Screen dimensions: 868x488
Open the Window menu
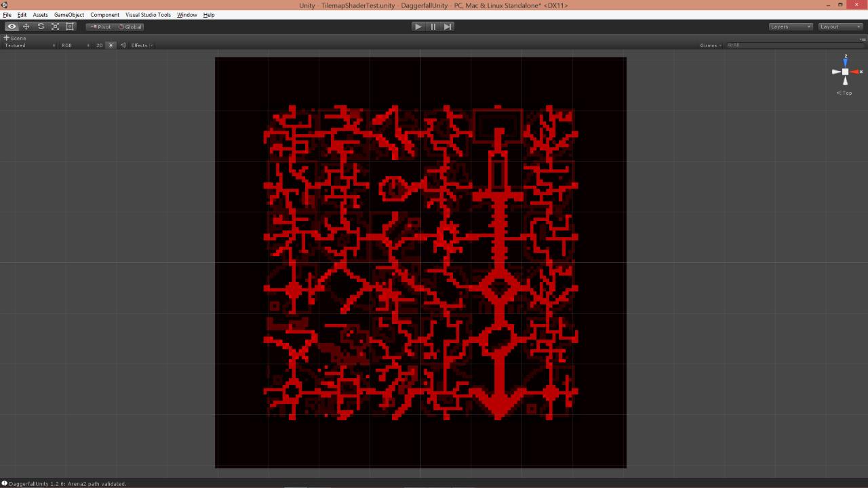point(187,15)
